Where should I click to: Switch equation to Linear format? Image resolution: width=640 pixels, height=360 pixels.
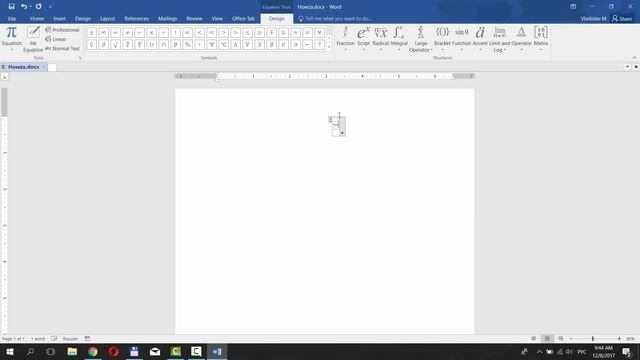coord(56,39)
